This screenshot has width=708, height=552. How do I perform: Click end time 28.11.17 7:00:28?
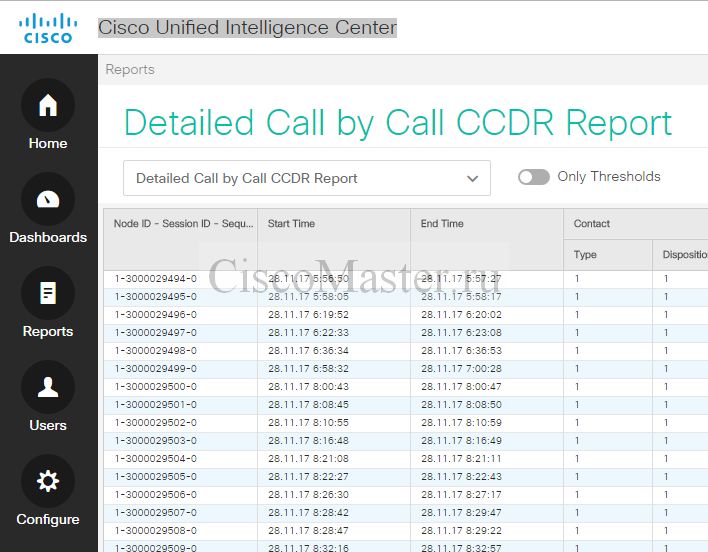(x=461, y=369)
